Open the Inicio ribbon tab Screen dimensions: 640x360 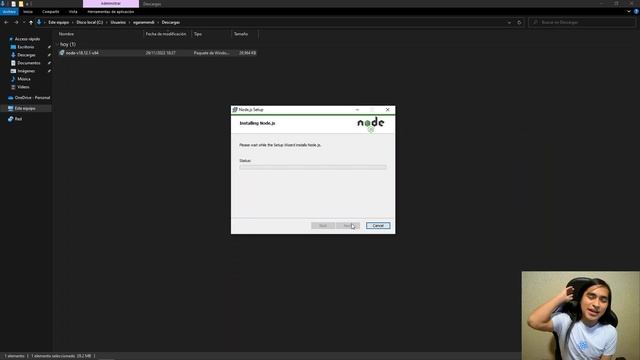(x=28, y=12)
